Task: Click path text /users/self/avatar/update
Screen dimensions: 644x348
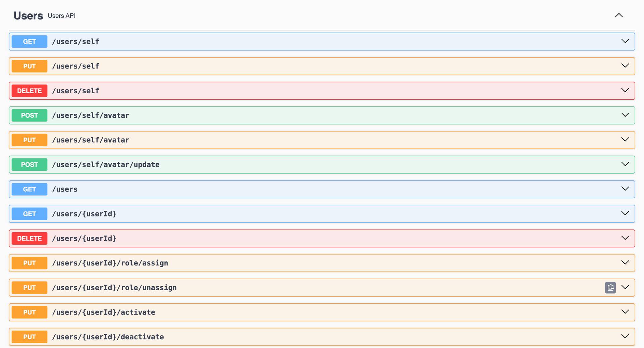Action: 106,164
